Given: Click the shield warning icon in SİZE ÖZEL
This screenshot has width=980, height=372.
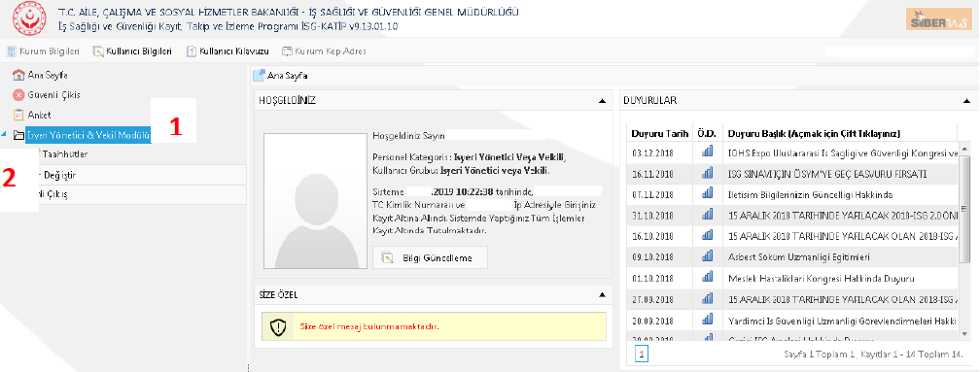Looking at the screenshot, I should (x=277, y=326).
